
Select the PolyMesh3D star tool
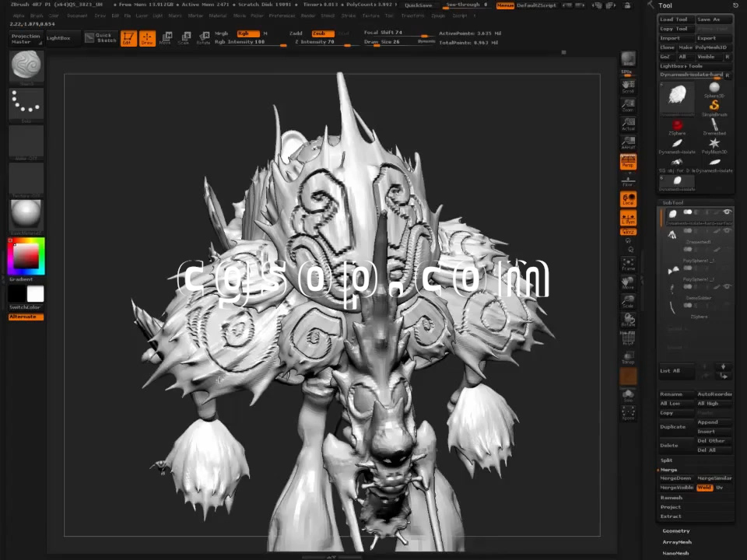tap(714, 145)
